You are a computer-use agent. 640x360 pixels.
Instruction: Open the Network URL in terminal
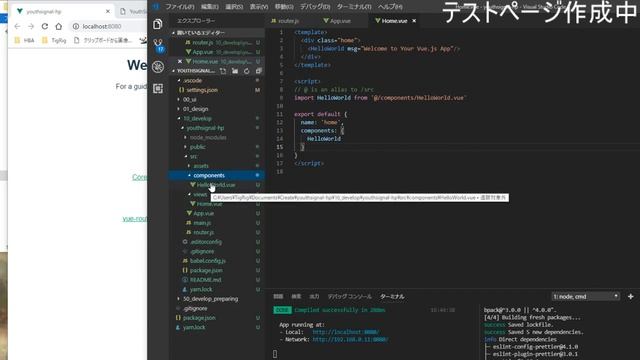point(350,340)
